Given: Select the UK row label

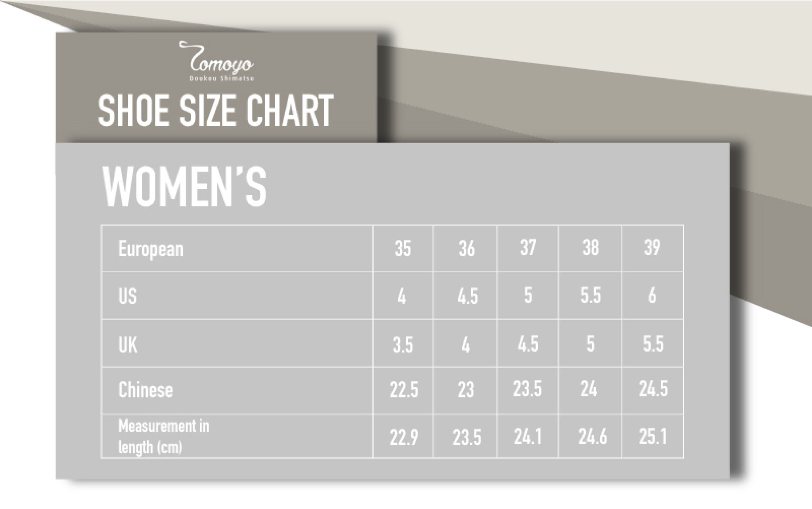Looking at the screenshot, I should click(x=128, y=344).
